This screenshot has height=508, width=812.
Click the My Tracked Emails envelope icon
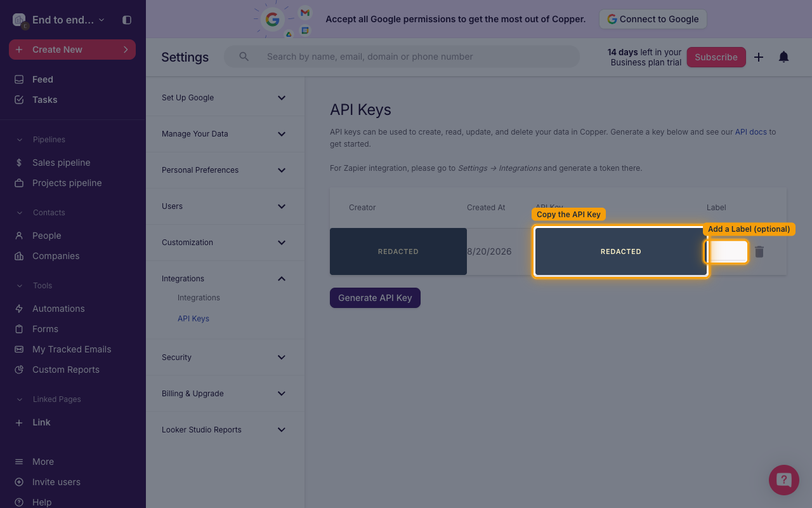(19, 349)
